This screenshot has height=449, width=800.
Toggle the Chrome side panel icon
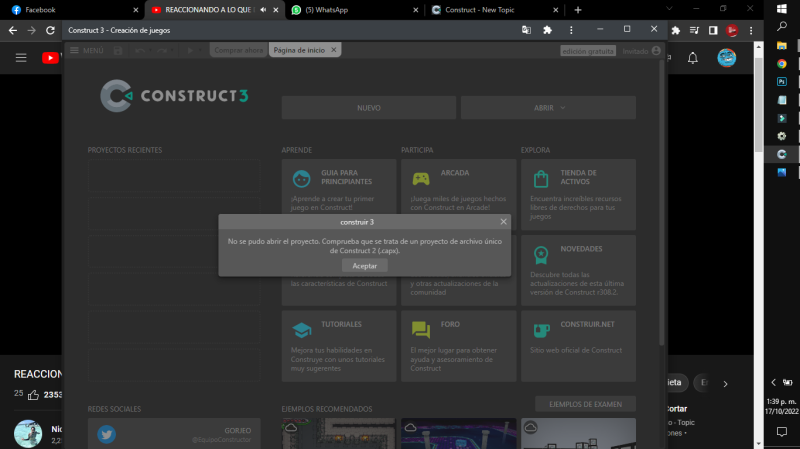click(713, 31)
